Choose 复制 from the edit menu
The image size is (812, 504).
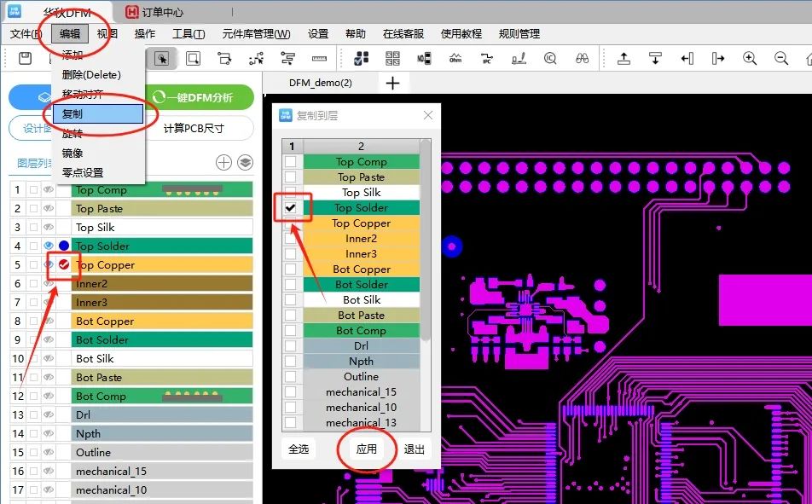(98, 114)
